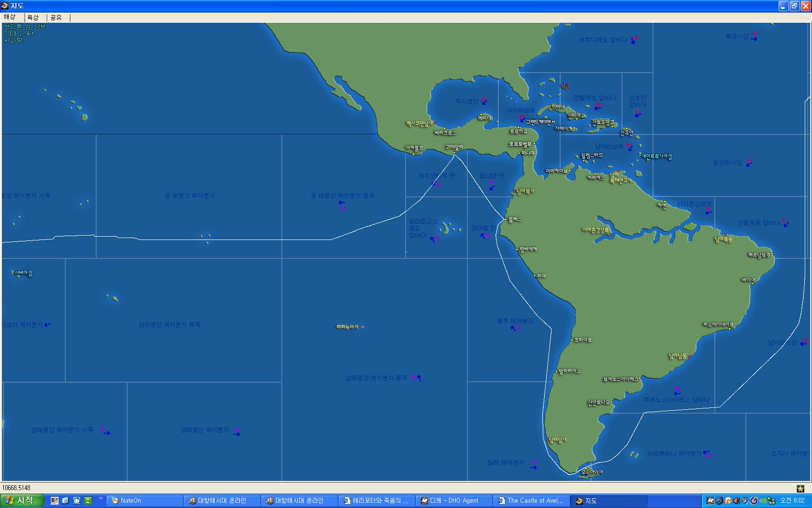Click the 부에노스아이레스 city marker
Screen dimensions: 812x508
coord(640,379)
